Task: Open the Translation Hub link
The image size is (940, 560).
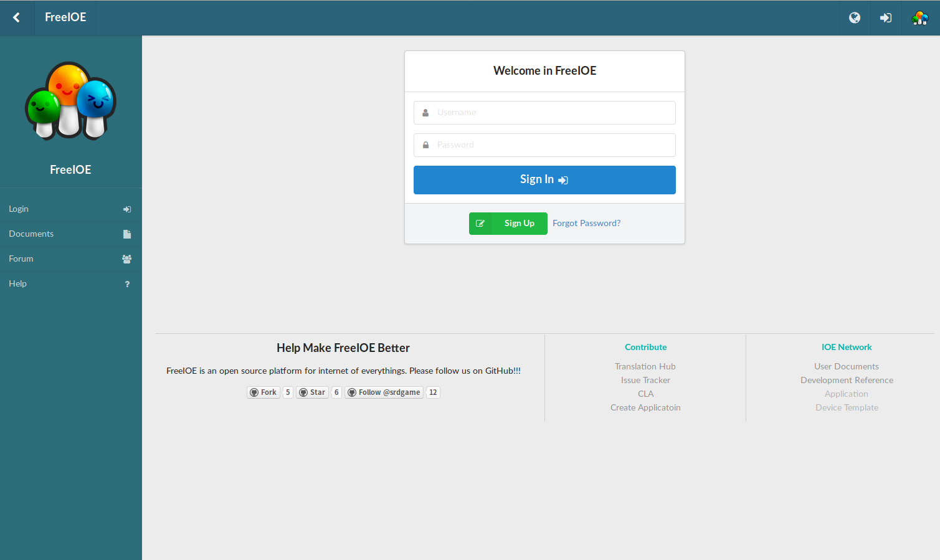Action: click(x=645, y=366)
